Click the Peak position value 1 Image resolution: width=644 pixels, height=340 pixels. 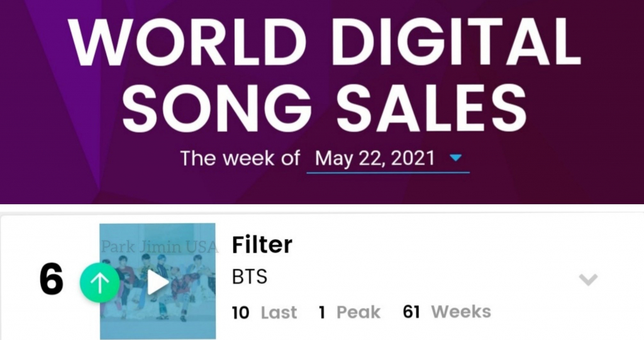click(322, 313)
